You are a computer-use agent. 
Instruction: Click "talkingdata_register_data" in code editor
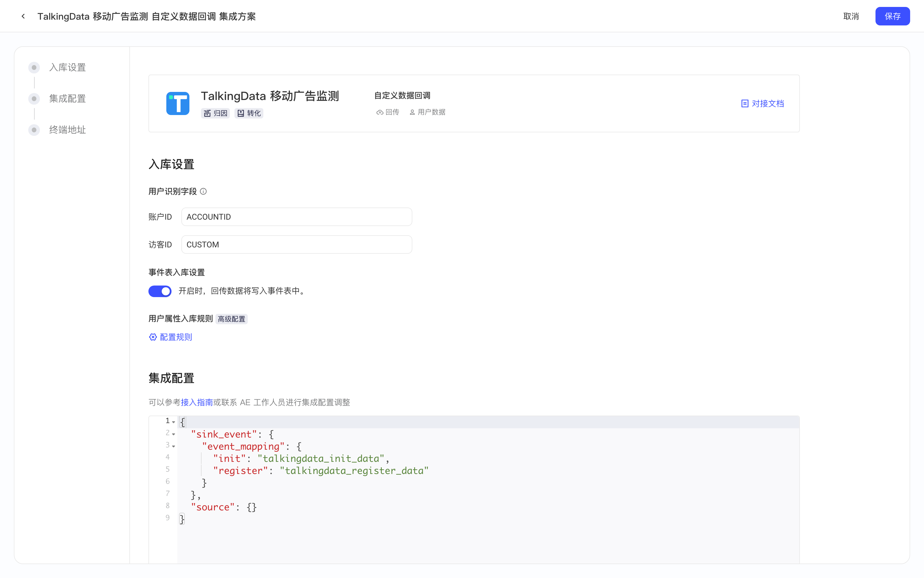pos(354,470)
